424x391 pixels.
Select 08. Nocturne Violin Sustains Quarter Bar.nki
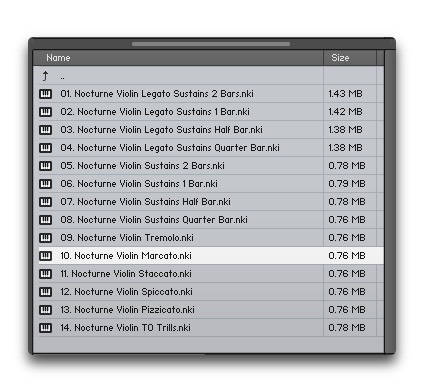point(154,220)
